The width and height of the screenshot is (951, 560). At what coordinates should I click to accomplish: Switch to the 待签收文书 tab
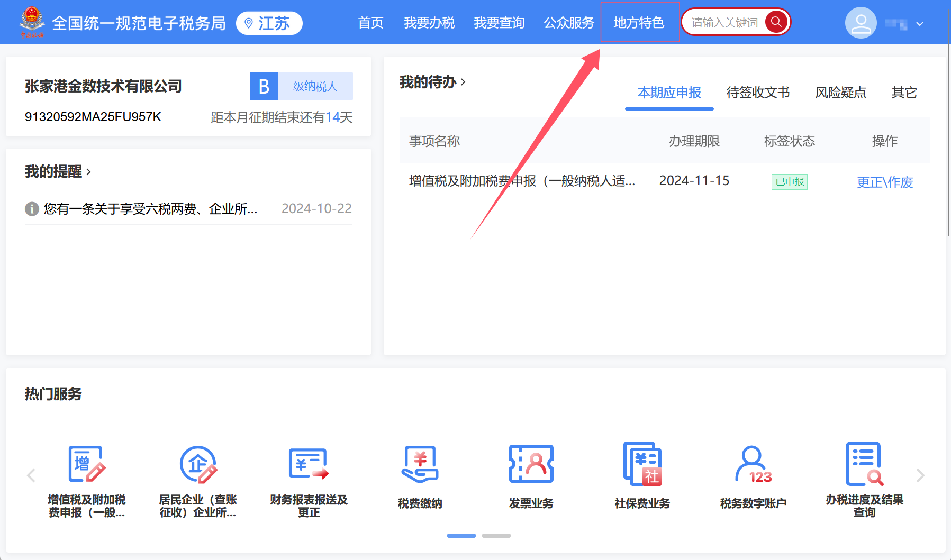(x=758, y=93)
